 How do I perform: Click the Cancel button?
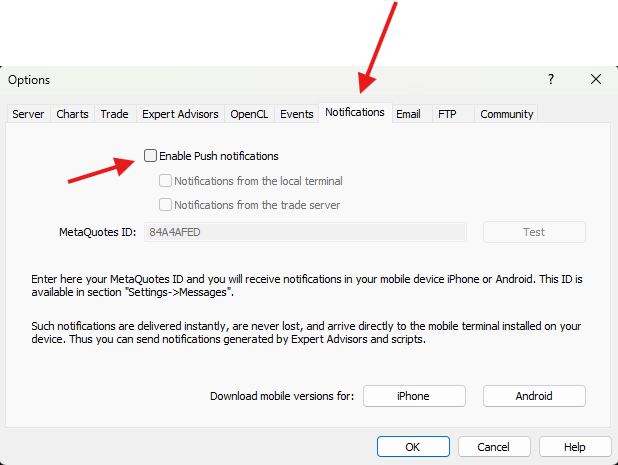[494, 447]
